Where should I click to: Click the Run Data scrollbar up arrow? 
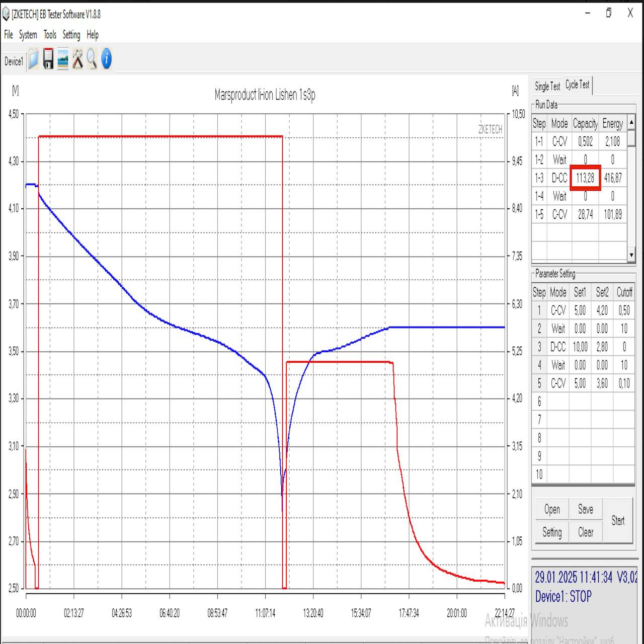(631, 122)
